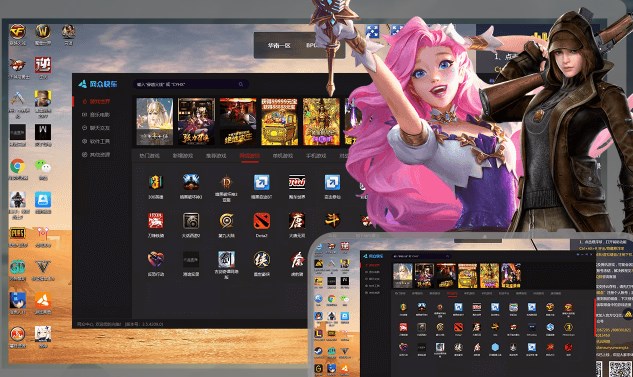Image resolution: width=633 pixels, height=377 pixels.
Task: Click the 华南一区 region button
Action: [x=279, y=46]
